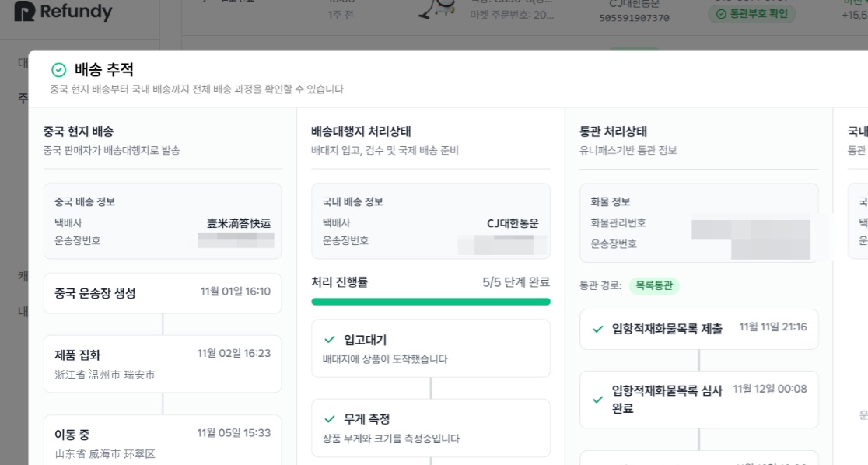Click checkmark beside 입항적재화물목록 심사 완료
The width and height of the screenshot is (868, 465).
[x=598, y=399]
